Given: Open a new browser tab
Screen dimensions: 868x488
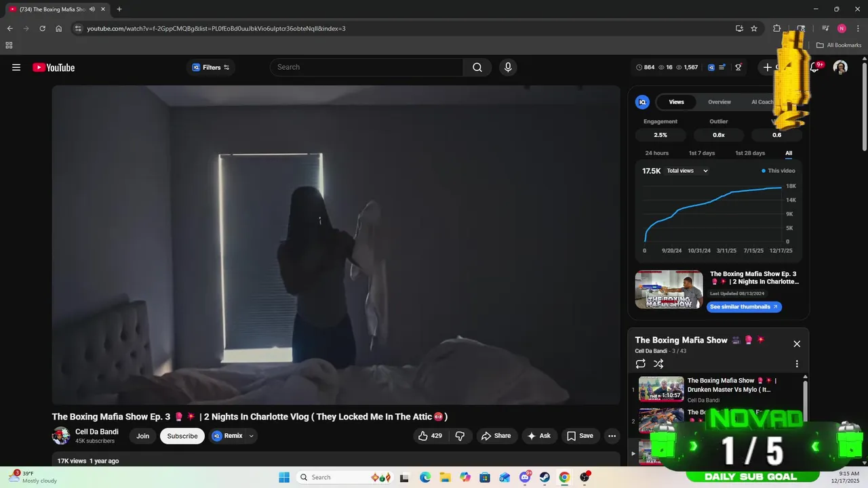Looking at the screenshot, I should pyautogui.click(x=119, y=9).
